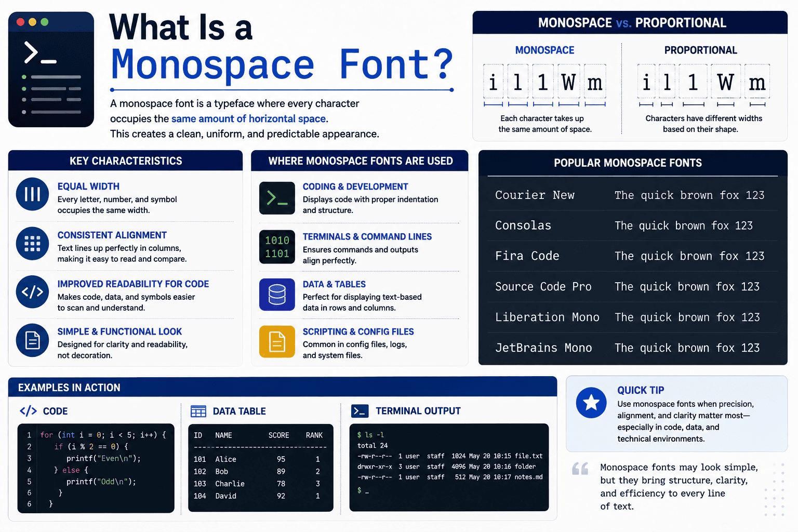Click the printf("Odd\n") code line
This screenshot has width=798, height=532.
101,482
